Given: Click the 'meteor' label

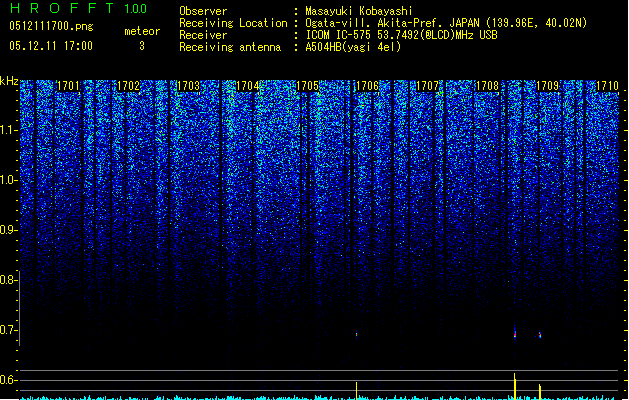Looking at the screenshot, I should (x=142, y=31).
